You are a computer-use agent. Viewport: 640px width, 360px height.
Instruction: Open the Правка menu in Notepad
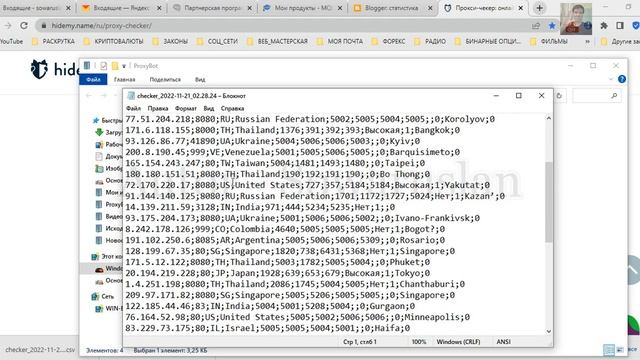pos(158,108)
